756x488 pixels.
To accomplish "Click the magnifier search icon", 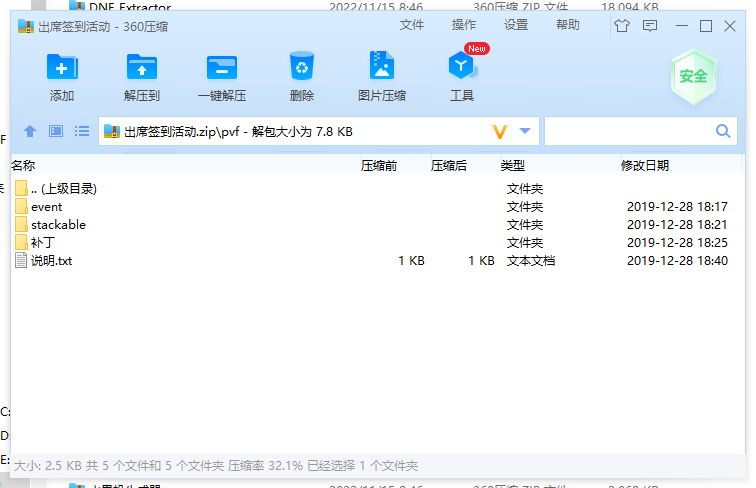I will click(x=723, y=131).
